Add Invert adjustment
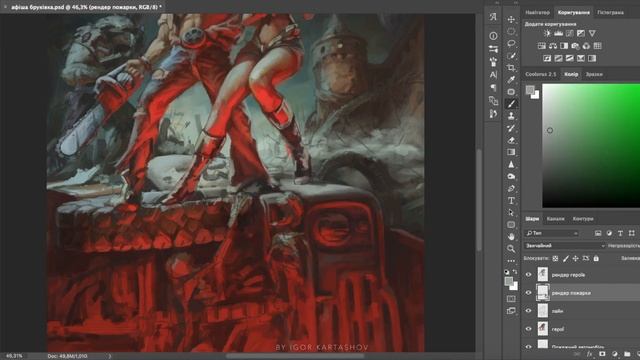The width and height of the screenshot is (640, 360). point(547,58)
